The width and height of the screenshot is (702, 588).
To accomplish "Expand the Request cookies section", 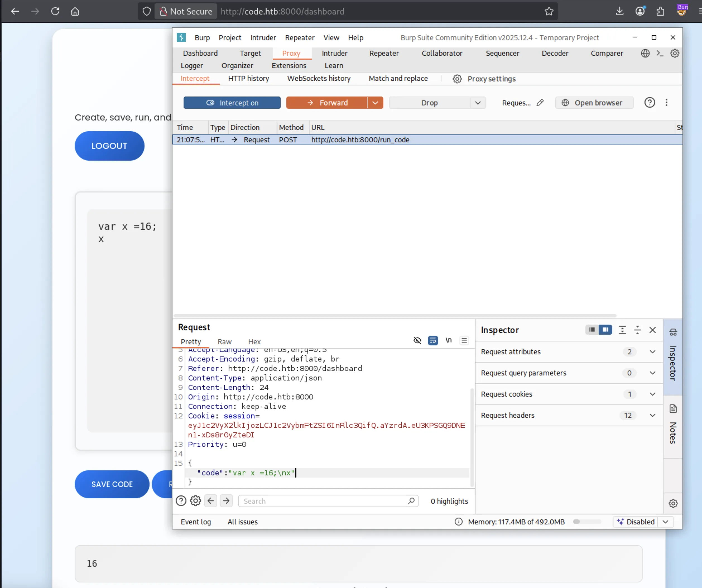I will (652, 394).
